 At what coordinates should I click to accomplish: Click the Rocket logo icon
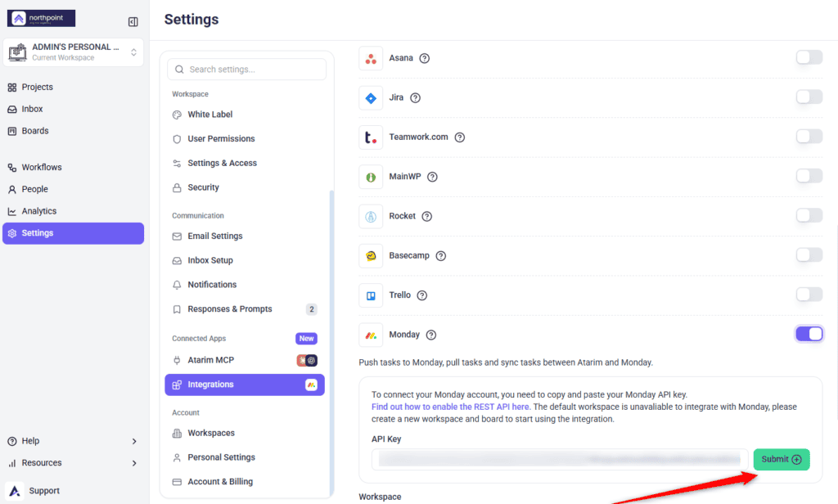click(x=371, y=217)
